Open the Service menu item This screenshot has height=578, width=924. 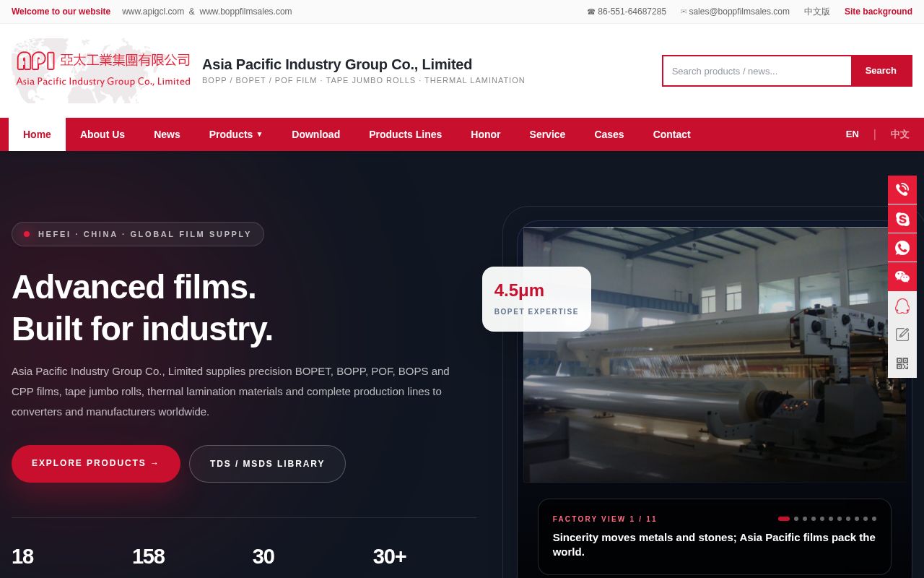click(x=547, y=134)
